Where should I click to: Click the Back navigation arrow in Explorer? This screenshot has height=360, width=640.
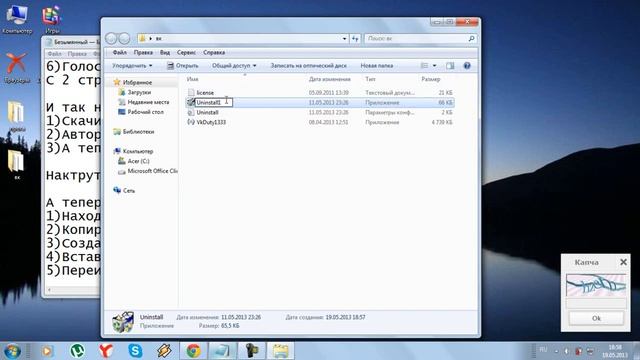coord(111,38)
